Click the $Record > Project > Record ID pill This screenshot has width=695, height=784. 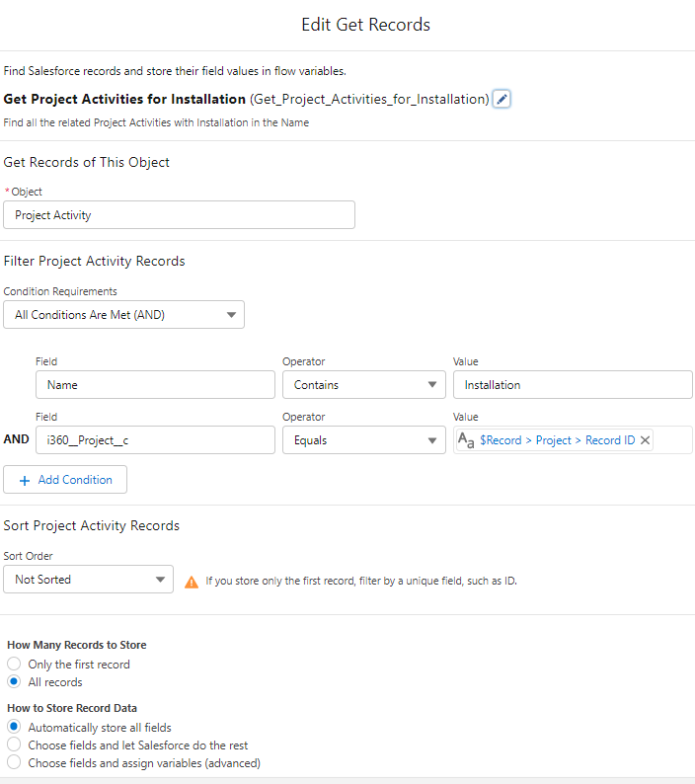point(557,440)
